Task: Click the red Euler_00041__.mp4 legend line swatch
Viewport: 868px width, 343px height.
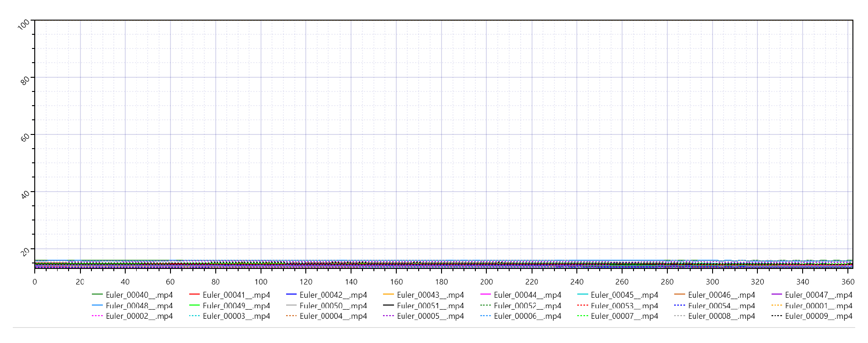Action: [x=194, y=295]
